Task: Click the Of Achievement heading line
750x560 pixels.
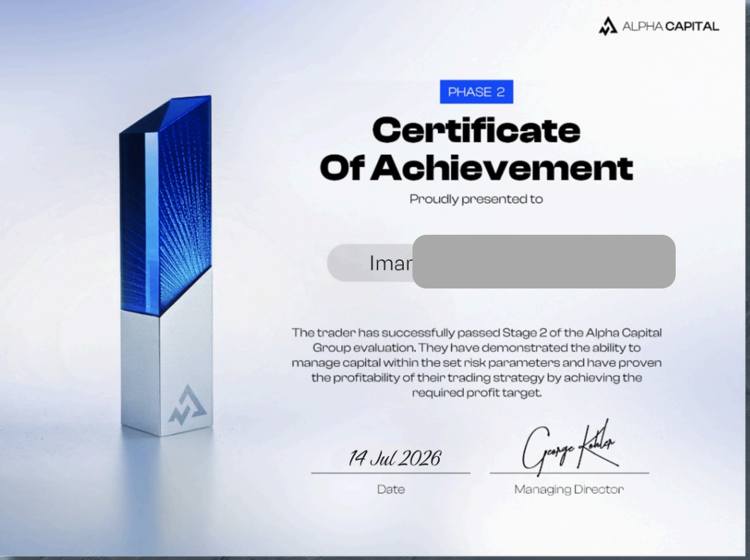Action: click(476, 168)
